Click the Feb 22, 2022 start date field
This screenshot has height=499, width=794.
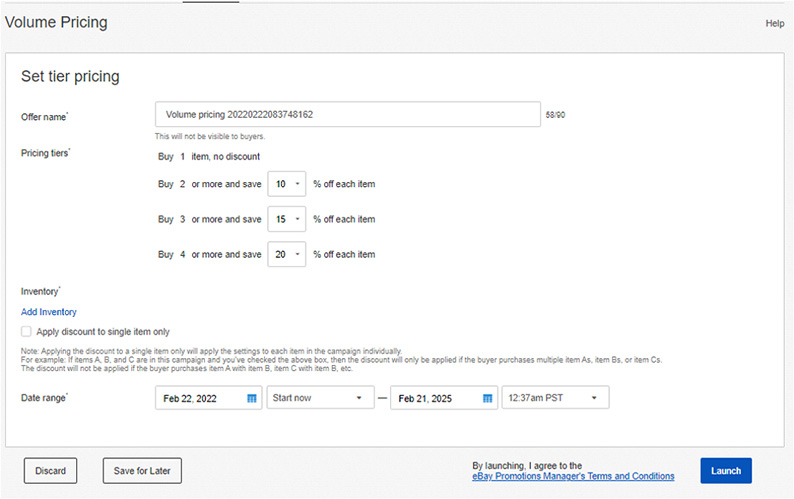pos(200,398)
